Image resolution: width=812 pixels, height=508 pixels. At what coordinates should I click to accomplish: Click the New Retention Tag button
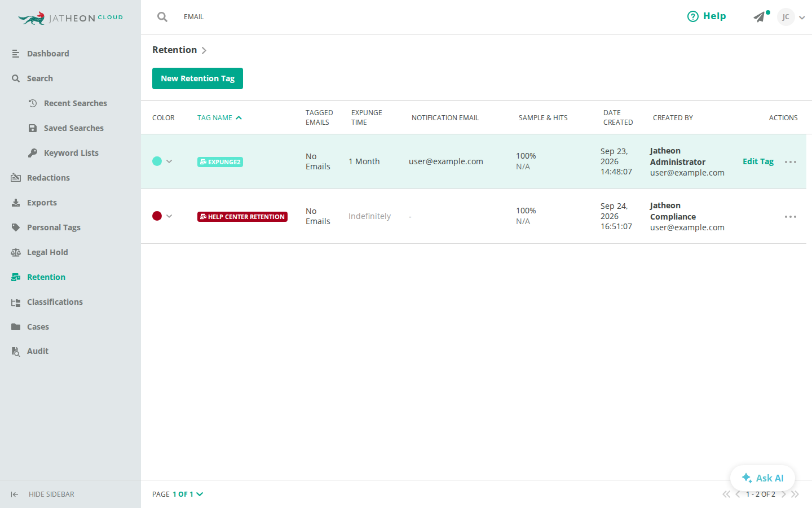[197, 78]
